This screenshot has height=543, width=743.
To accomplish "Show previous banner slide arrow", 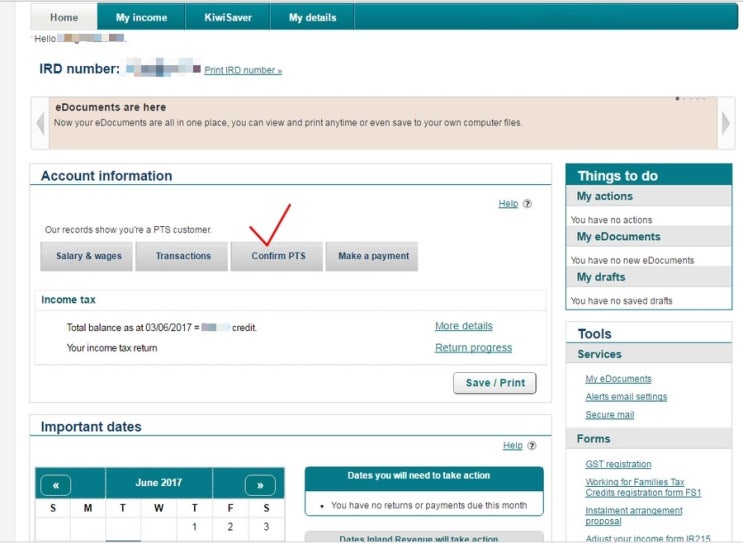I will (40, 123).
